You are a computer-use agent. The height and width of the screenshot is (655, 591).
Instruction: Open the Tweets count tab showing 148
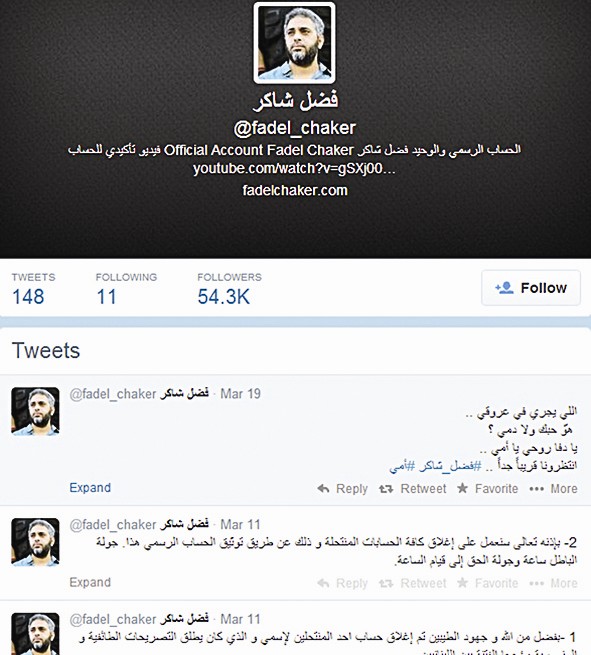click(33, 288)
